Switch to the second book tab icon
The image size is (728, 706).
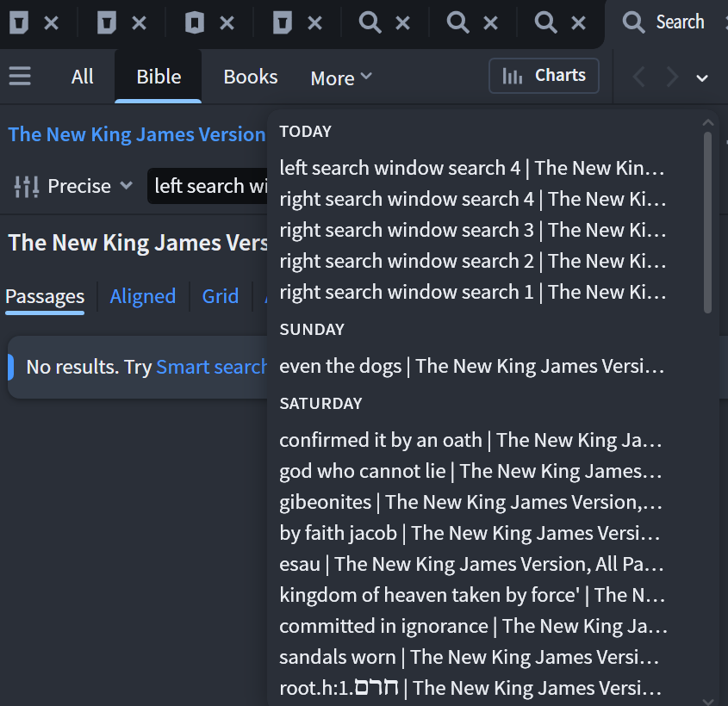[107, 22]
